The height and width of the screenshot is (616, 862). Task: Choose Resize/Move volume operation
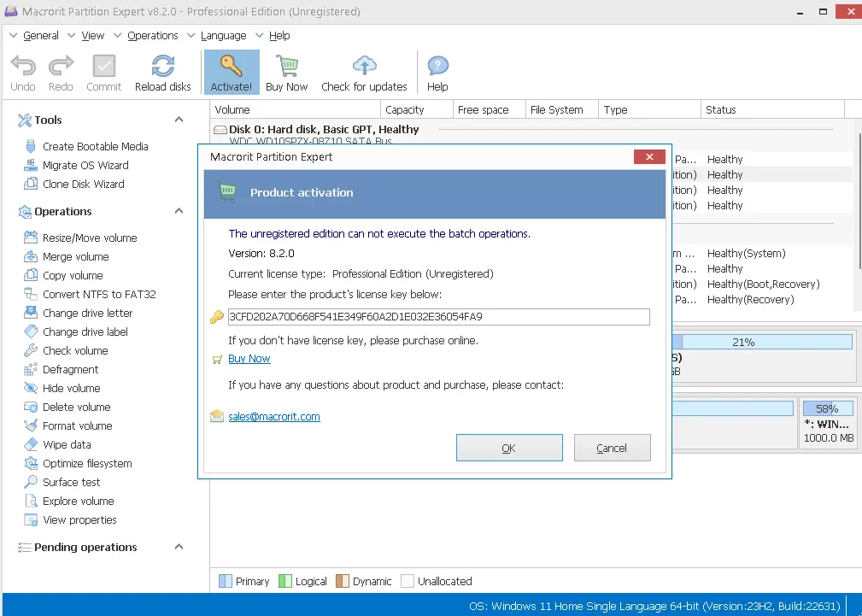pyautogui.click(x=90, y=238)
